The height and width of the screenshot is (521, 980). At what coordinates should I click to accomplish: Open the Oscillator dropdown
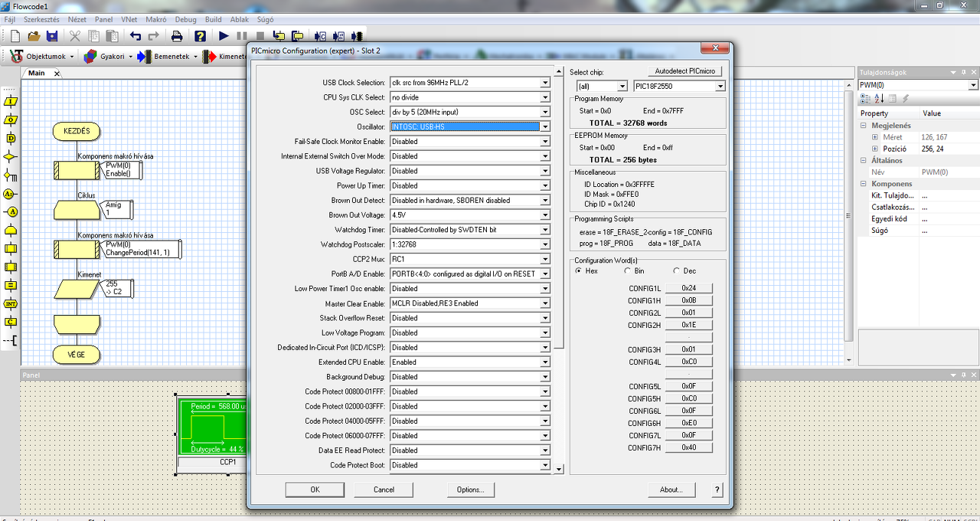click(545, 126)
